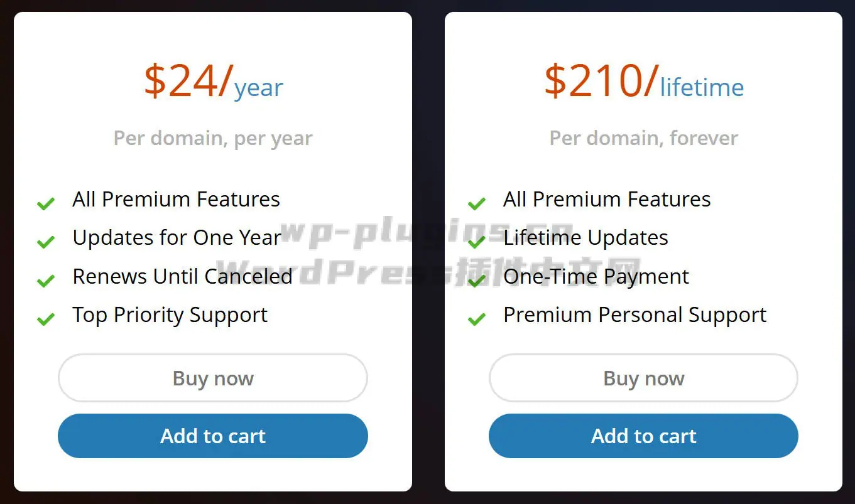The height and width of the screenshot is (504, 855).
Task: Click the 'Premium Personal Support' feature text
Action: click(x=634, y=314)
